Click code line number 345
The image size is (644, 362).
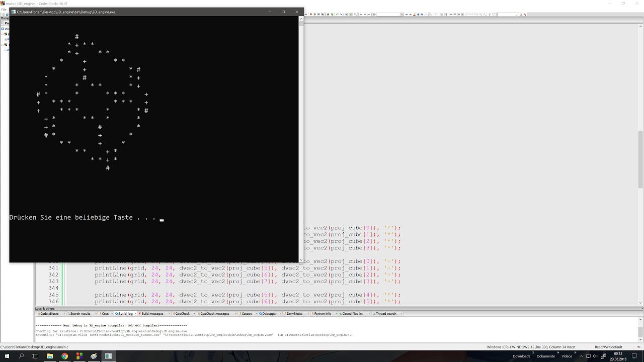click(x=53, y=295)
